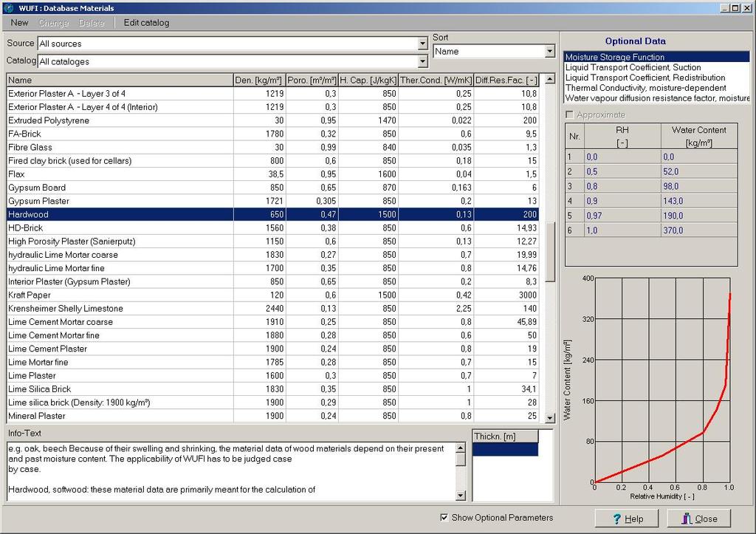
Task: Select Liquid Transport Coefficient, Suction
Action: (x=656, y=67)
